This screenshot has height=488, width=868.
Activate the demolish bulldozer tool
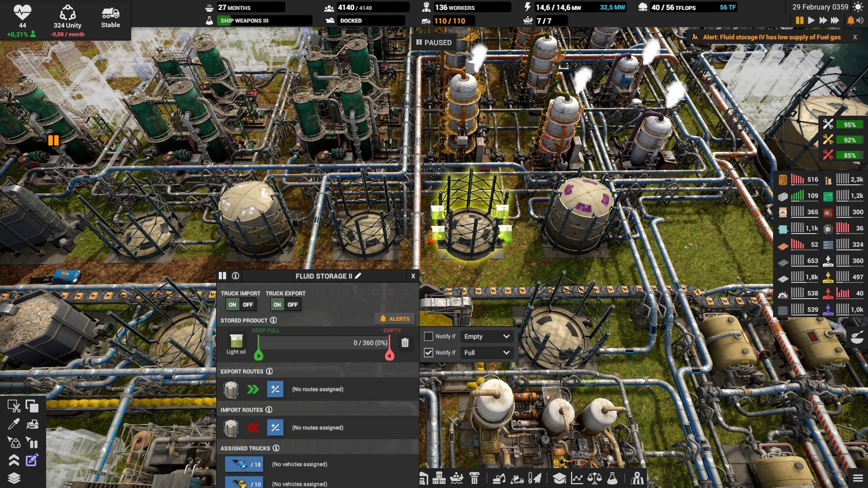click(32, 424)
